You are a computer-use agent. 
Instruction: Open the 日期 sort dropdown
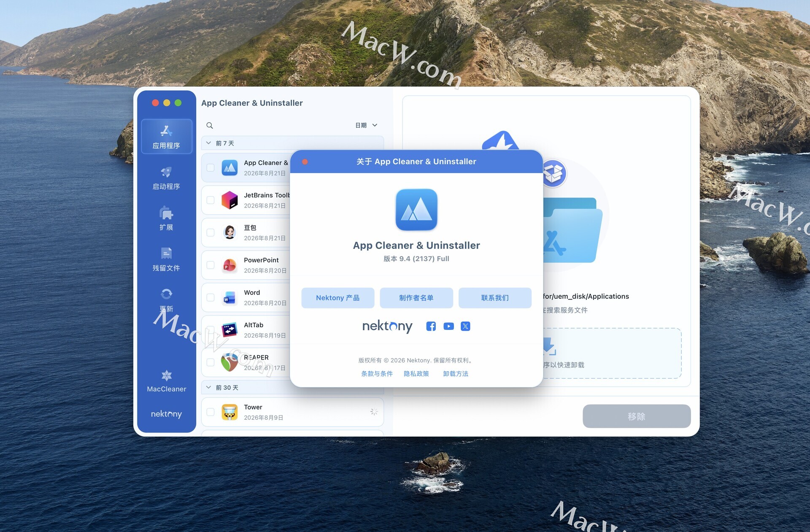click(366, 125)
